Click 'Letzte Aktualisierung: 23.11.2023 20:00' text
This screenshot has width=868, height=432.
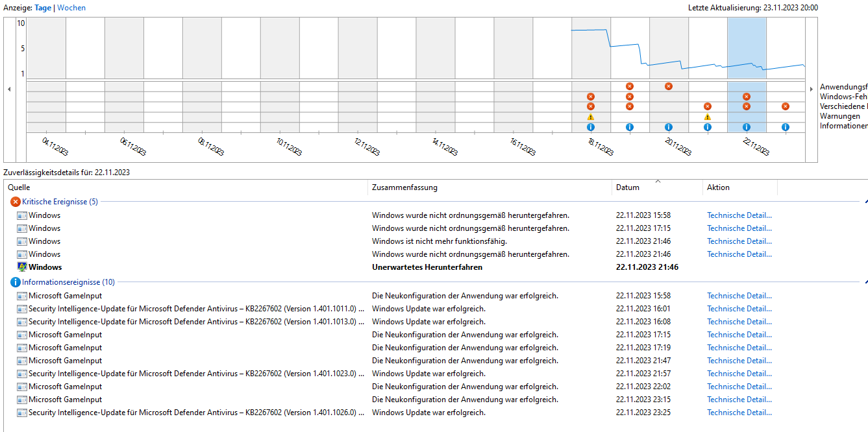coord(753,8)
